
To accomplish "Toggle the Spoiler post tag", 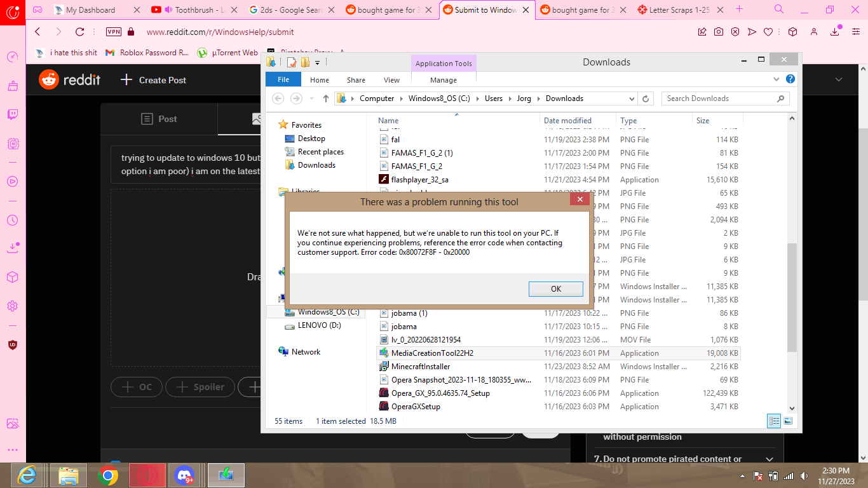I will pyautogui.click(x=200, y=387).
